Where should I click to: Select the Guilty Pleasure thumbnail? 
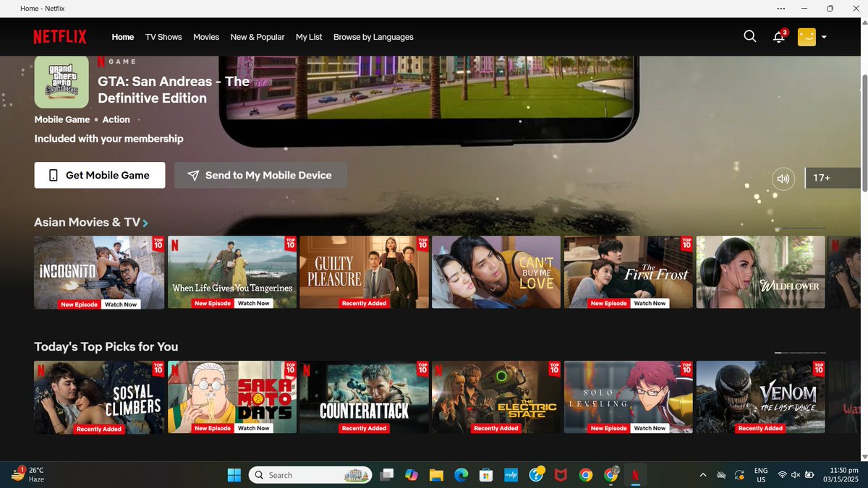(364, 273)
